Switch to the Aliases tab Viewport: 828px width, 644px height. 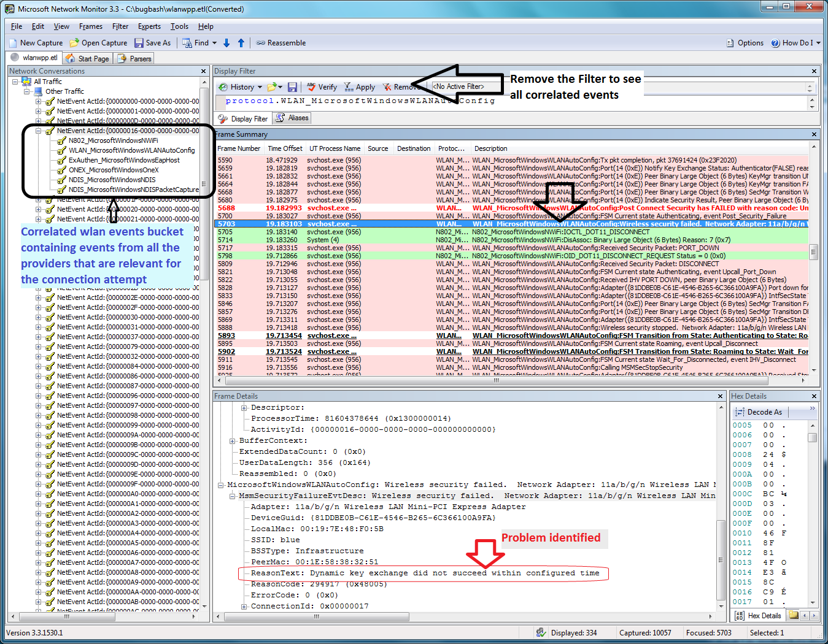click(293, 118)
